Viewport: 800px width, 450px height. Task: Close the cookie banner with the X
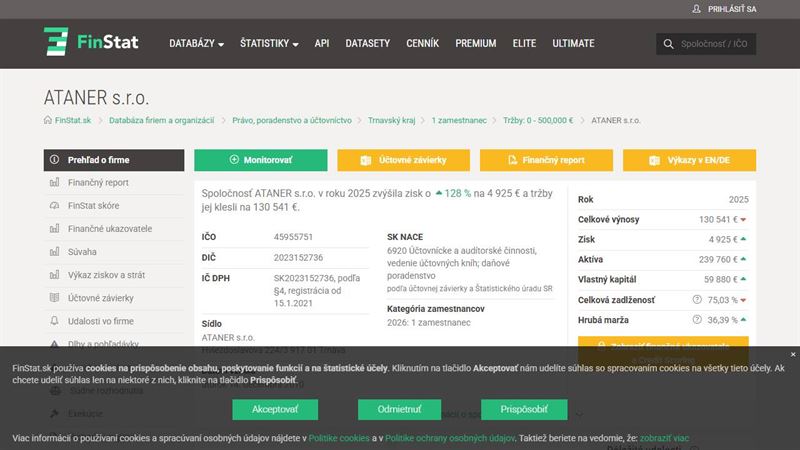[x=793, y=354]
